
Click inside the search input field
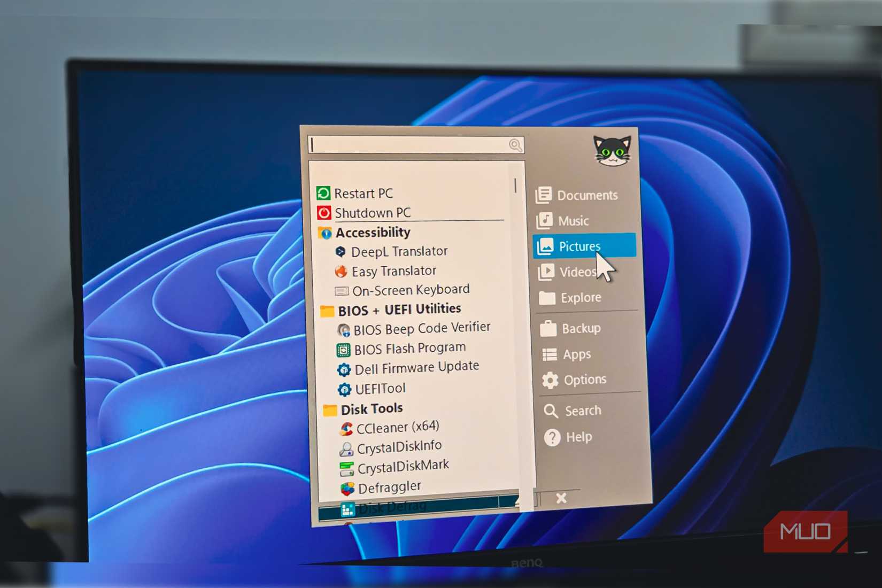coord(412,145)
